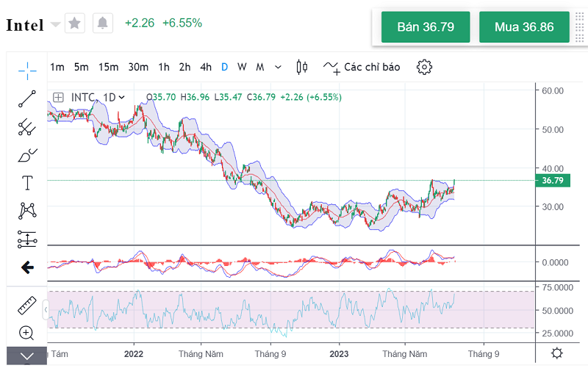Click the zoom in magnifier tool
The width and height of the screenshot is (588, 371).
[27, 333]
